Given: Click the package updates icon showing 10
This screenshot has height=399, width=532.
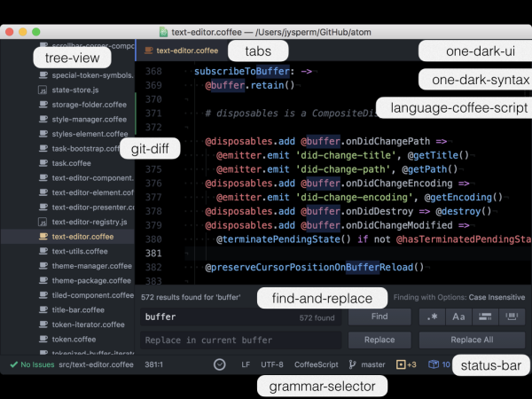Looking at the screenshot, I should (439, 364).
